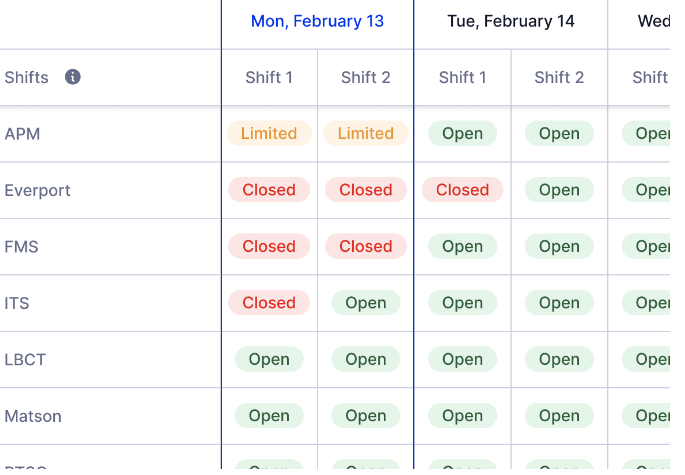Click the info icon next to Shifts

pyautogui.click(x=73, y=77)
